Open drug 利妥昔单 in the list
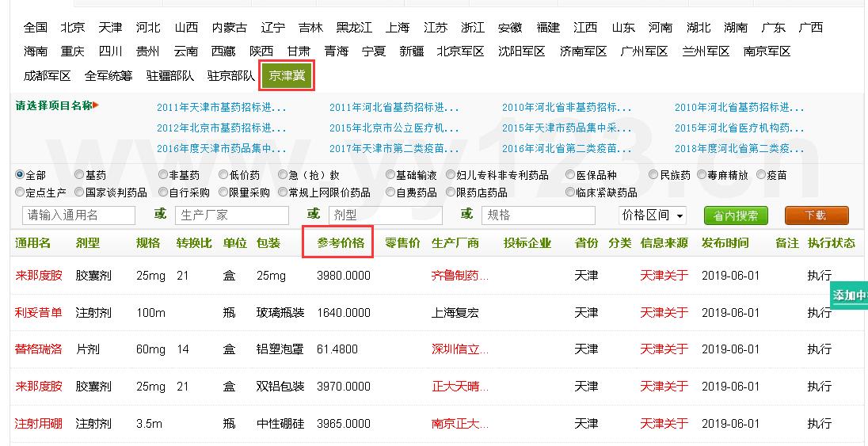Viewport: 868px width, 446px height. (x=39, y=312)
